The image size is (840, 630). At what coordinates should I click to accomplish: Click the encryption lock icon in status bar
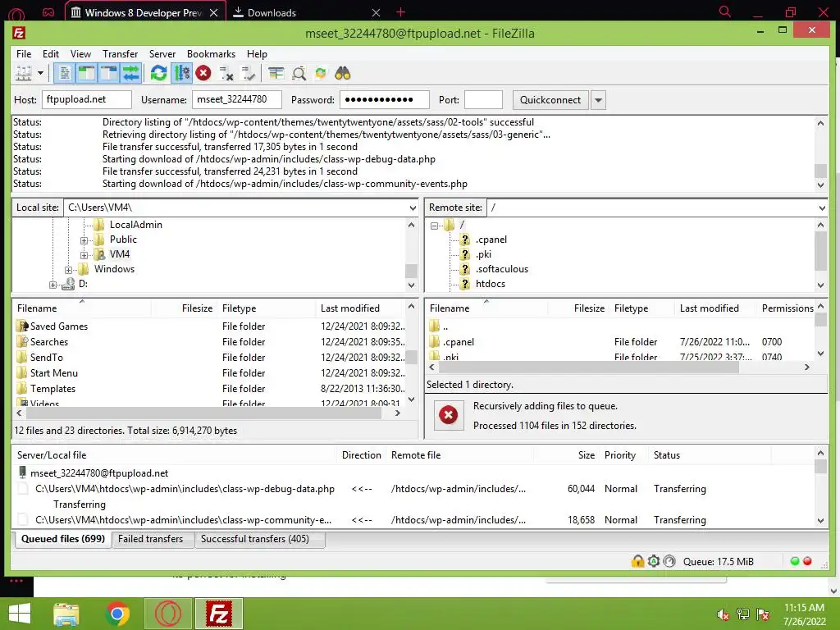click(x=637, y=561)
